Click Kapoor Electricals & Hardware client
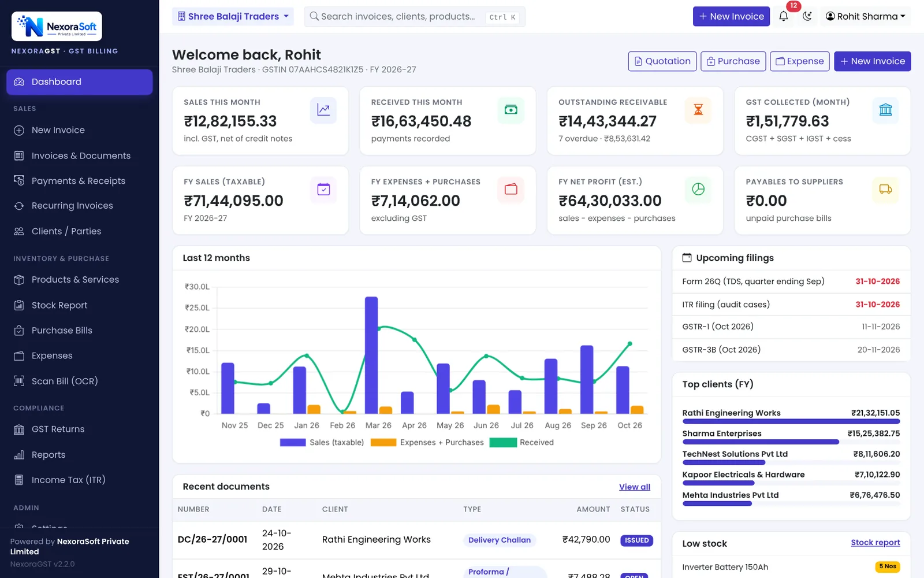The width and height of the screenshot is (924, 578). (743, 475)
